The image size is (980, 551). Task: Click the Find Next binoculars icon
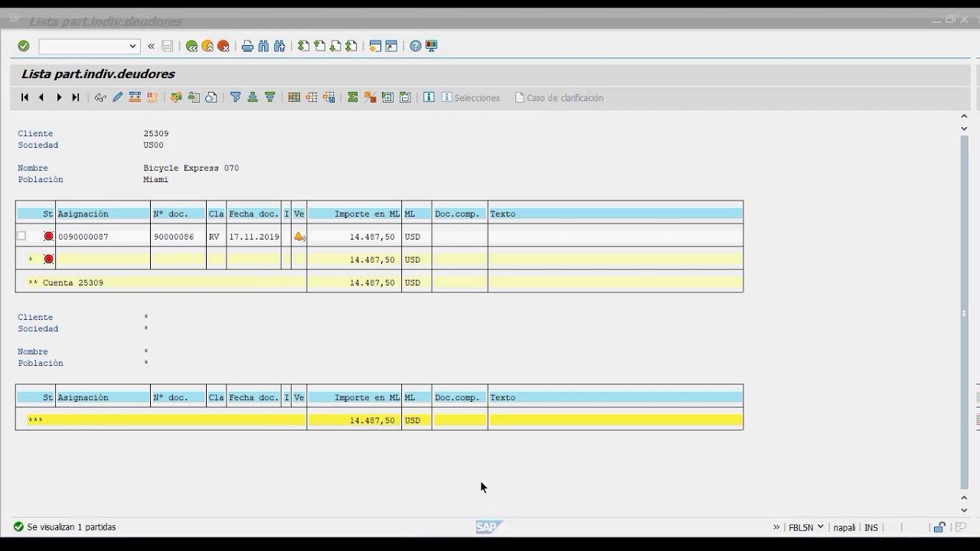[x=279, y=46]
